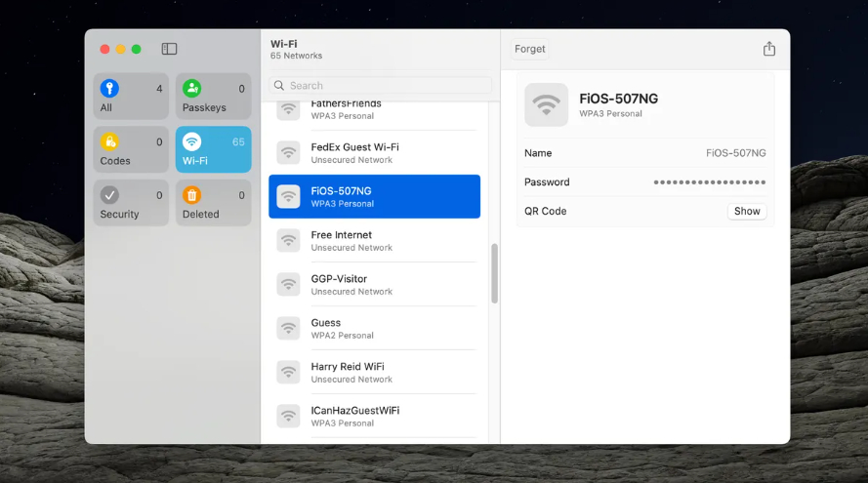The height and width of the screenshot is (483, 868).
Task: Click the Share icon in toolbar
Action: click(x=768, y=49)
